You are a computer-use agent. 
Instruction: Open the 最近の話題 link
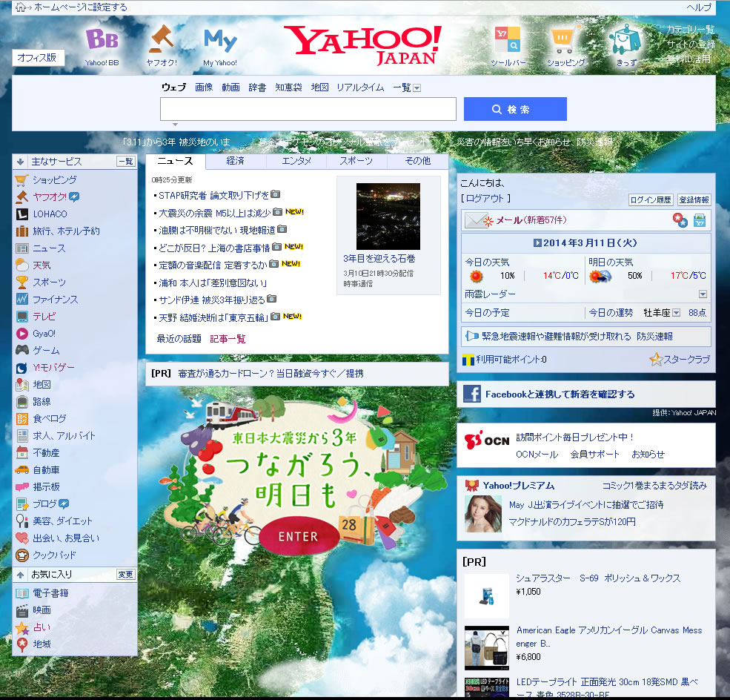pos(179,339)
